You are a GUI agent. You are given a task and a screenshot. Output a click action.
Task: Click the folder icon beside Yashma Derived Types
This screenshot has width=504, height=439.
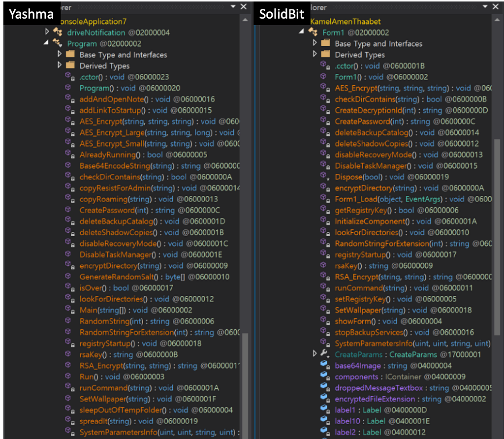70,65
